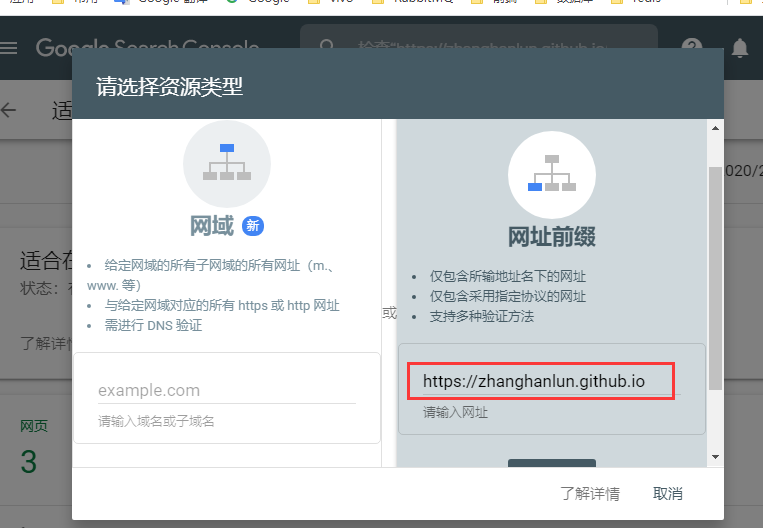Image resolution: width=763 pixels, height=528 pixels.
Task: Click the hint 请输入域名或子域名
Action: [156, 421]
